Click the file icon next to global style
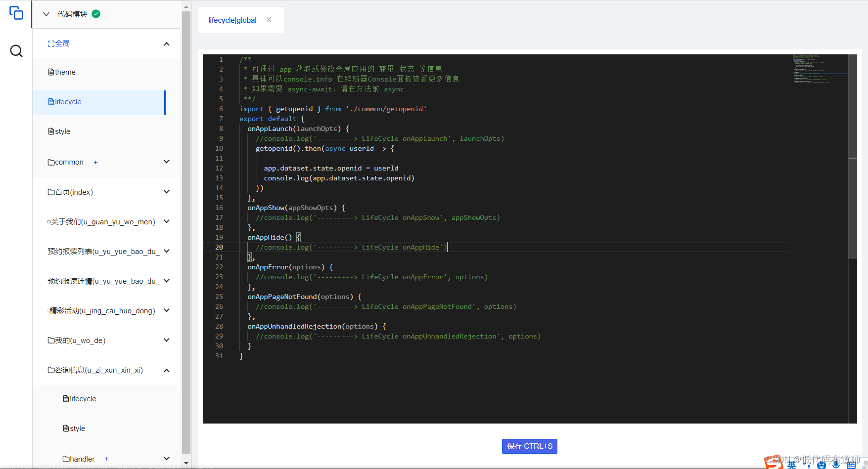 pyautogui.click(x=51, y=131)
